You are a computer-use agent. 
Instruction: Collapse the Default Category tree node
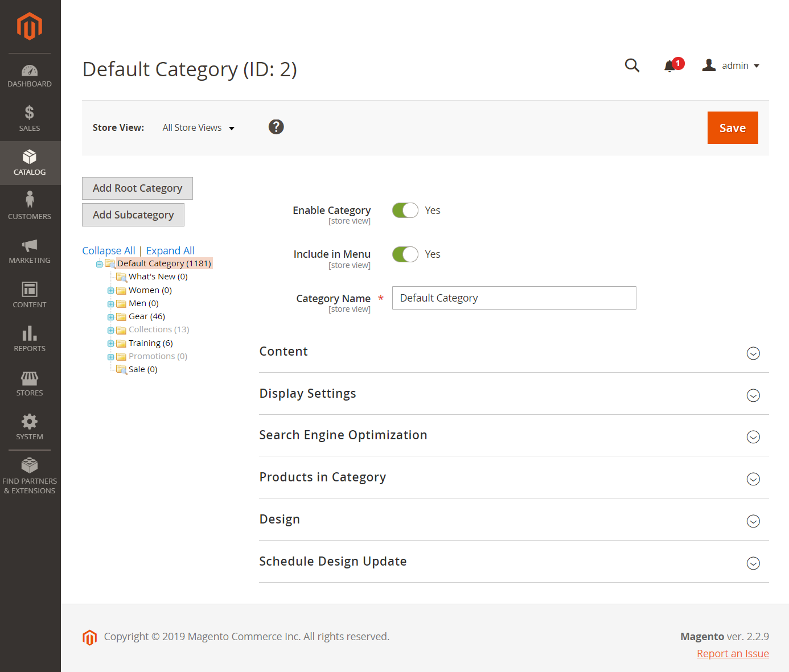99,264
